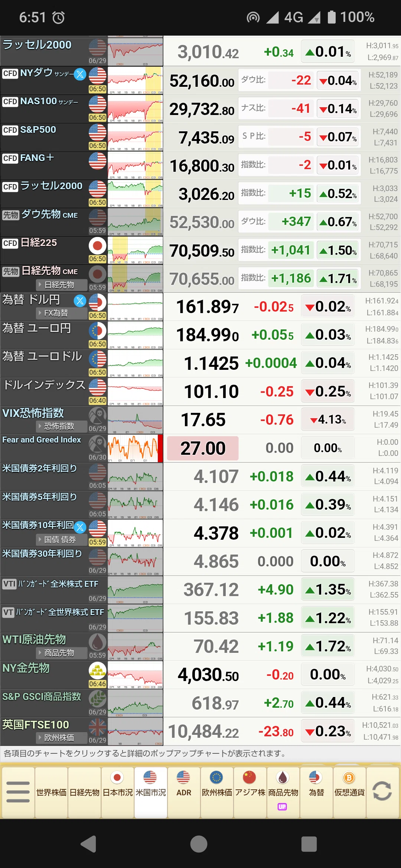Tap the skull icon on VIX恐怖指数 row
401x868 pixels.
pos(98,415)
